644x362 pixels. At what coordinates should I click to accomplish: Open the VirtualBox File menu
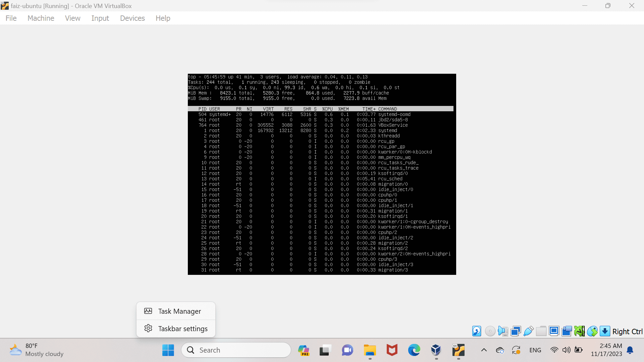[x=11, y=18]
